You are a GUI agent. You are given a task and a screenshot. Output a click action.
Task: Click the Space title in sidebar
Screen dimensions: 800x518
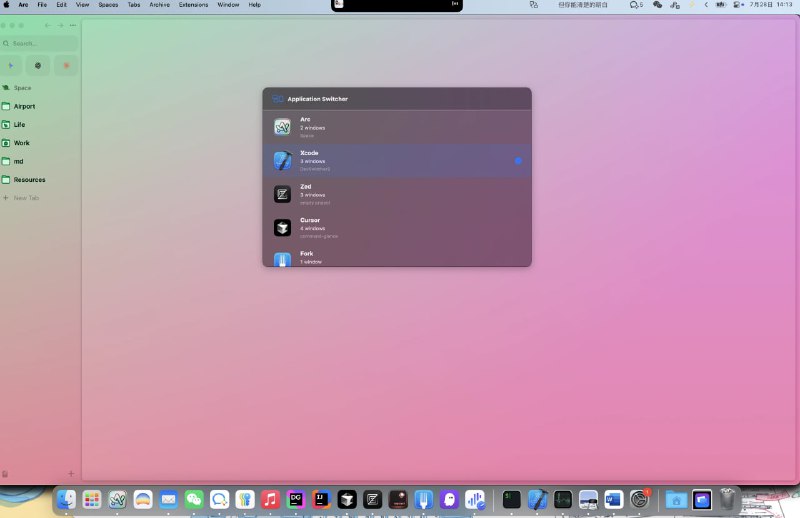pyautogui.click(x=22, y=88)
